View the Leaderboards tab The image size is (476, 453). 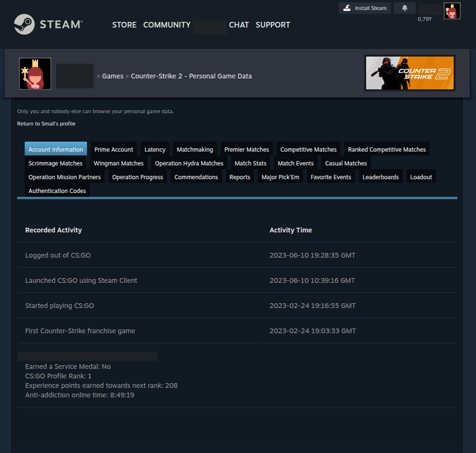[380, 177]
